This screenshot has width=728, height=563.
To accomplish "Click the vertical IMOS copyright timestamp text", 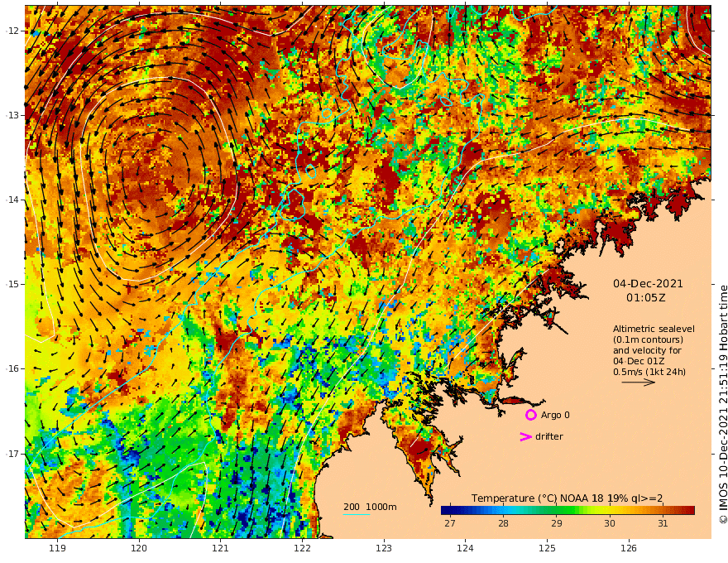I will coord(722,405).
